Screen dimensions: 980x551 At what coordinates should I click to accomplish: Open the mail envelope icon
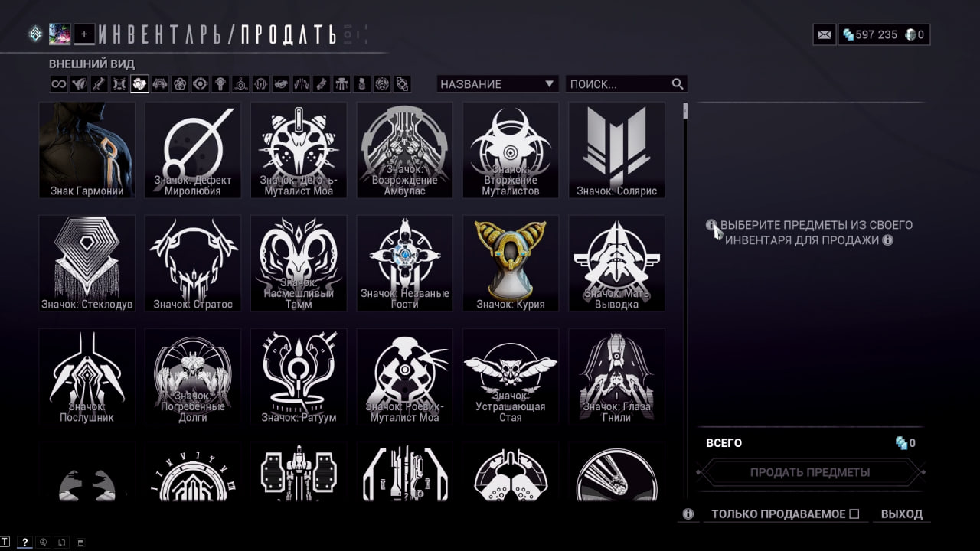pos(825,34)
